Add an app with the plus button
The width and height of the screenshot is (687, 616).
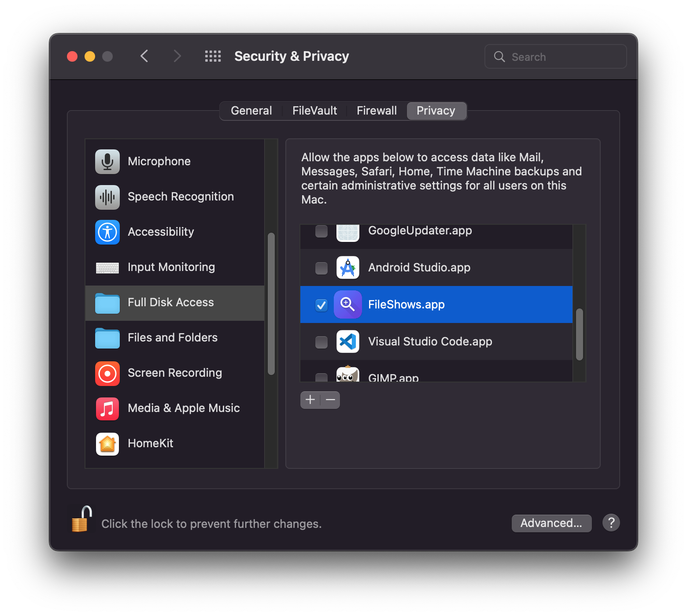[x=310, y=400]
